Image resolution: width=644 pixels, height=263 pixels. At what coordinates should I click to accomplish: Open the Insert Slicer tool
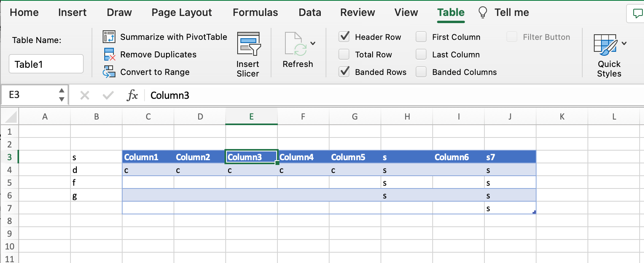click(x=248, y=55)
